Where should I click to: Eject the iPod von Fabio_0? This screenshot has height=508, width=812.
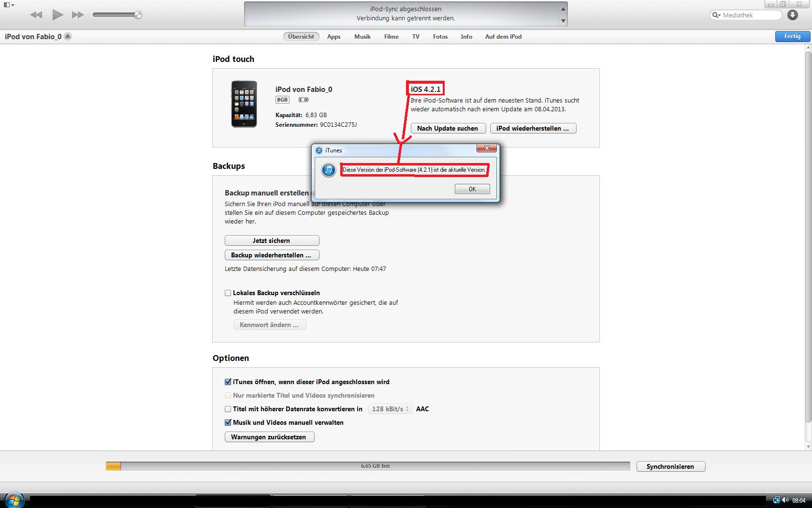click(68, 36)
